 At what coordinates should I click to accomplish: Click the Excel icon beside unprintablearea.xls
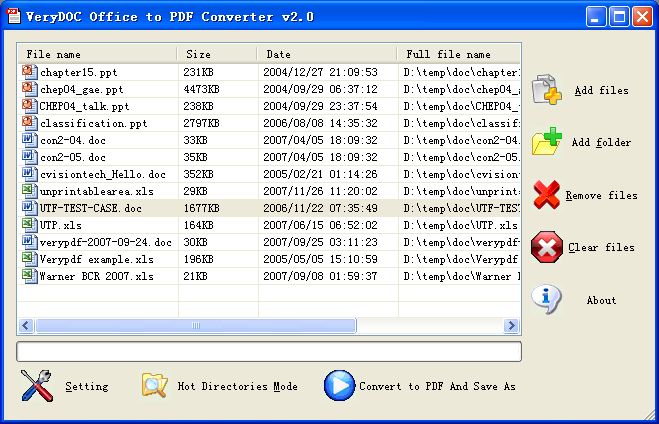(29, 191)
